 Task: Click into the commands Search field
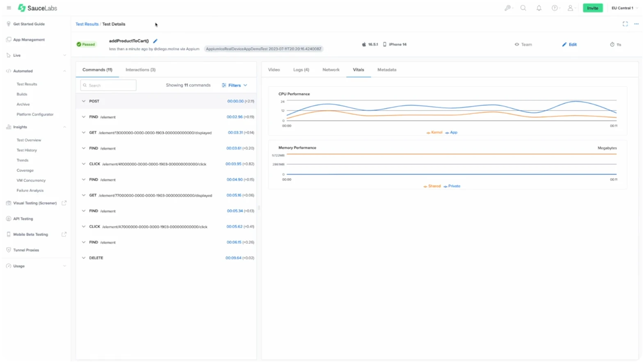108,85
